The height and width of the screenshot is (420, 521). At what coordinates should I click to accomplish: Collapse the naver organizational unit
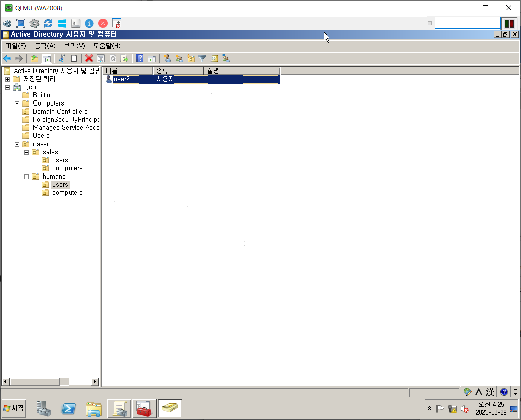click(17, 144)
